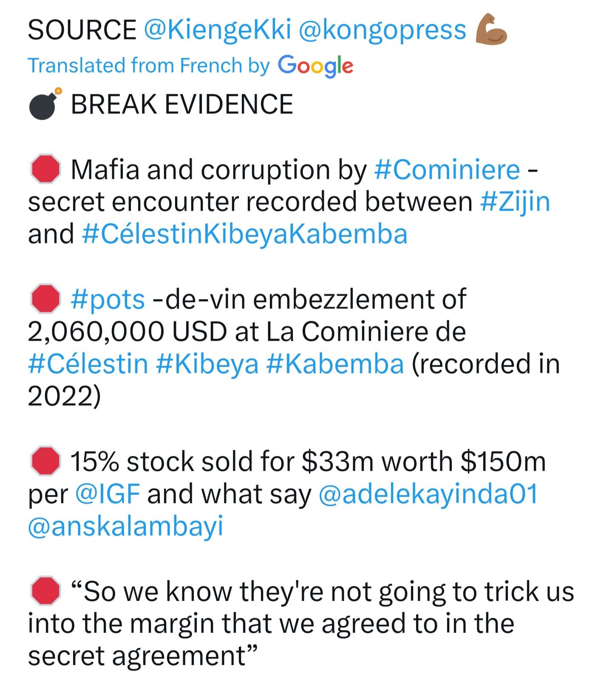Open the @anskalambayi mention
This screenshot has width=612, height=700.
pos(125,527)
